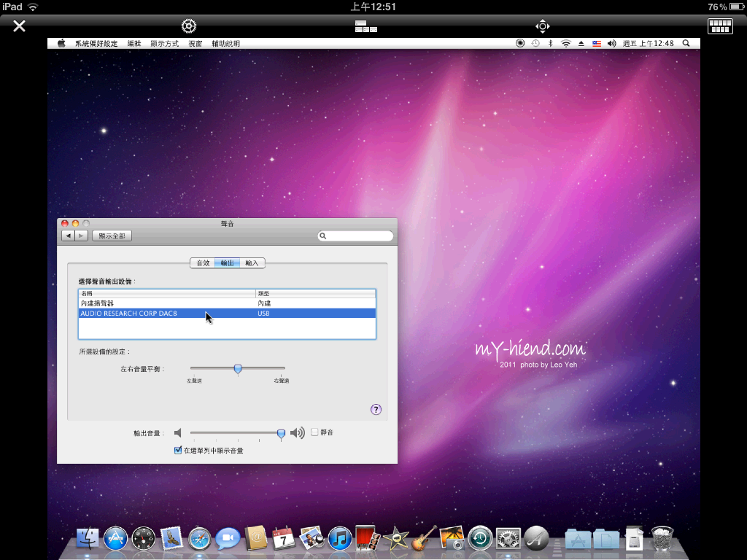
Task: Switch to the 音效 tab
Action: click(x=203, y=262)
